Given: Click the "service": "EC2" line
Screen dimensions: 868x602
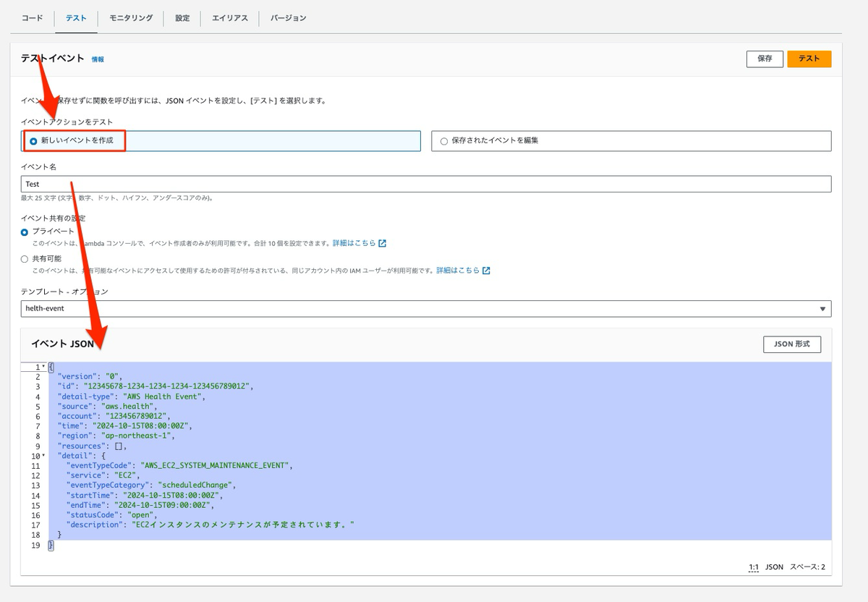Looking at the screenshot, I should click(104, 475).
